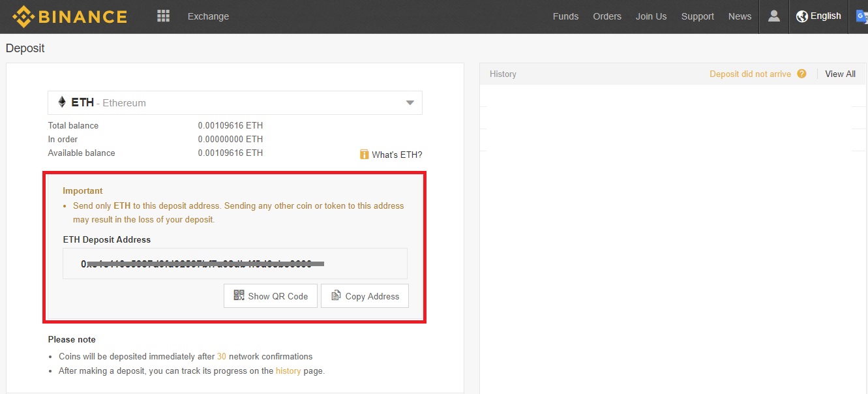Click the In order label
Screen dimensions: 868x394
(x=63, y=139)
